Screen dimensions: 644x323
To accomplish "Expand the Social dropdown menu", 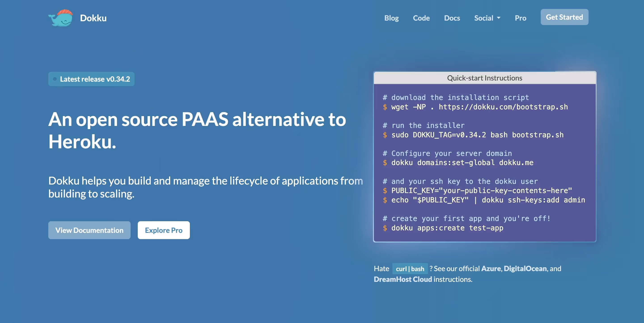I will click(x=484, y=18).
